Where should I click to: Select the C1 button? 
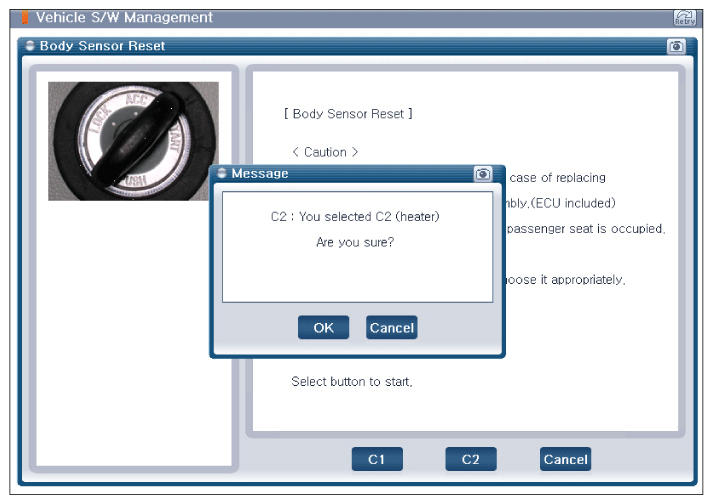(x=376, y=459)
